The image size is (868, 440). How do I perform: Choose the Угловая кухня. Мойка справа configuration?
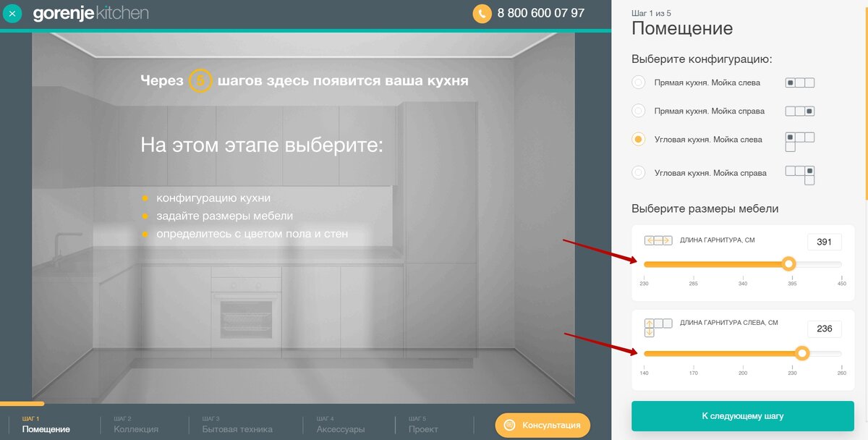coord(638,172)
